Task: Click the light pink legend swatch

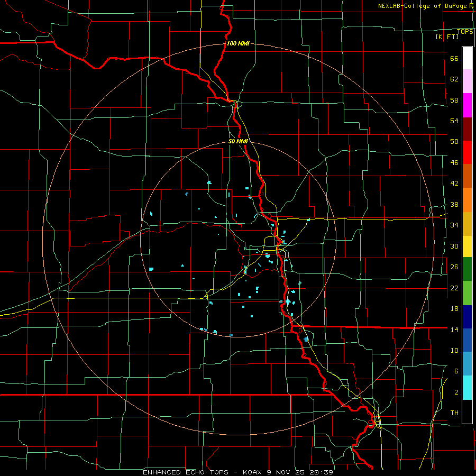Action: [x=467, y=81]
